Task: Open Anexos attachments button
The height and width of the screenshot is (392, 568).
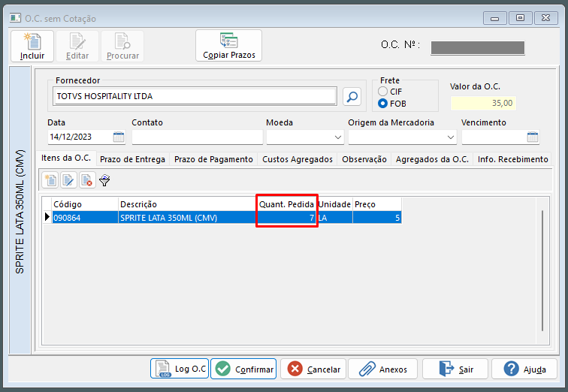Action: 383,369
